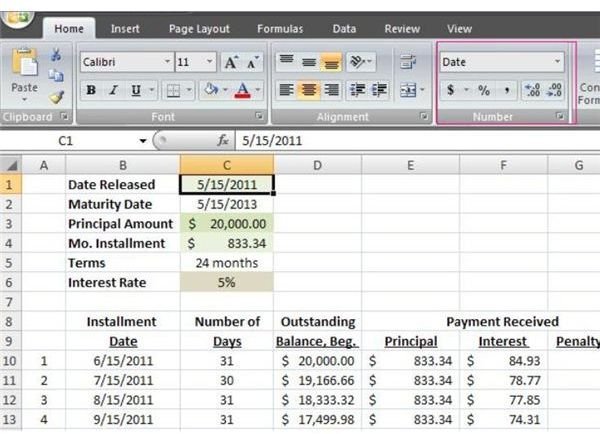Screen dimensions: 600x434
Task: Select column E header
Action: click(411, 165)
